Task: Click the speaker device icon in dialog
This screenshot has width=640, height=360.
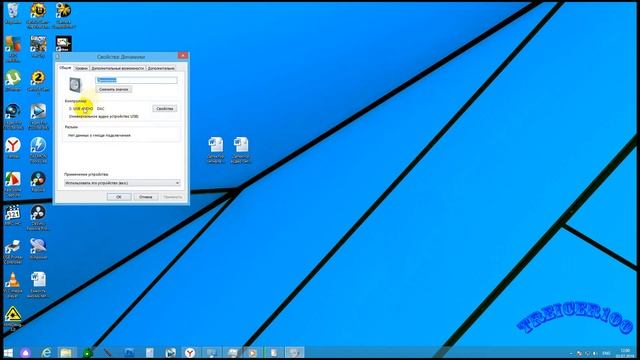Action: 76,85
